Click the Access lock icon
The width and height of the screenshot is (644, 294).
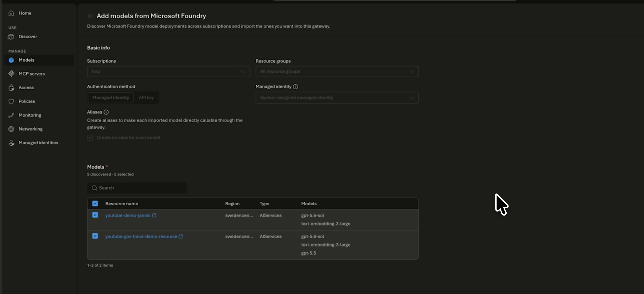11,88
